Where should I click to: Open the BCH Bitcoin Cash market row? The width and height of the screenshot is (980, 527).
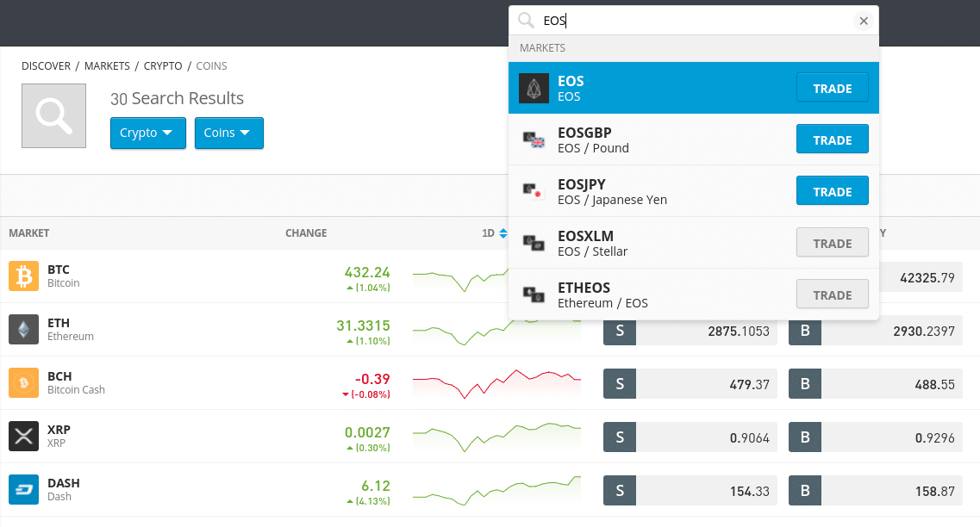tap(490, 382)
